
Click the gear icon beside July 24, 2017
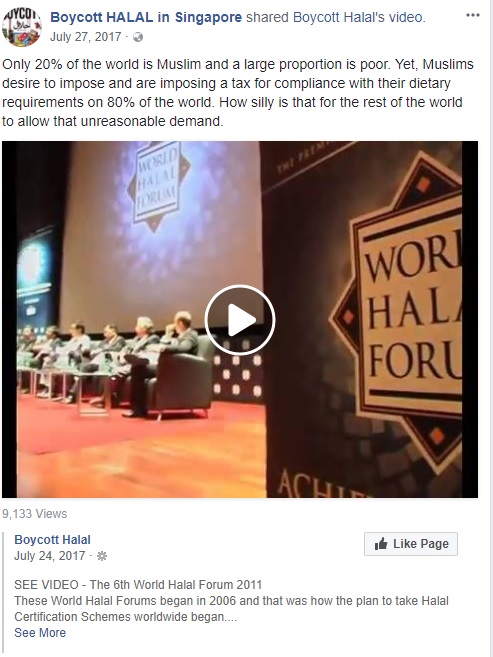102,556
